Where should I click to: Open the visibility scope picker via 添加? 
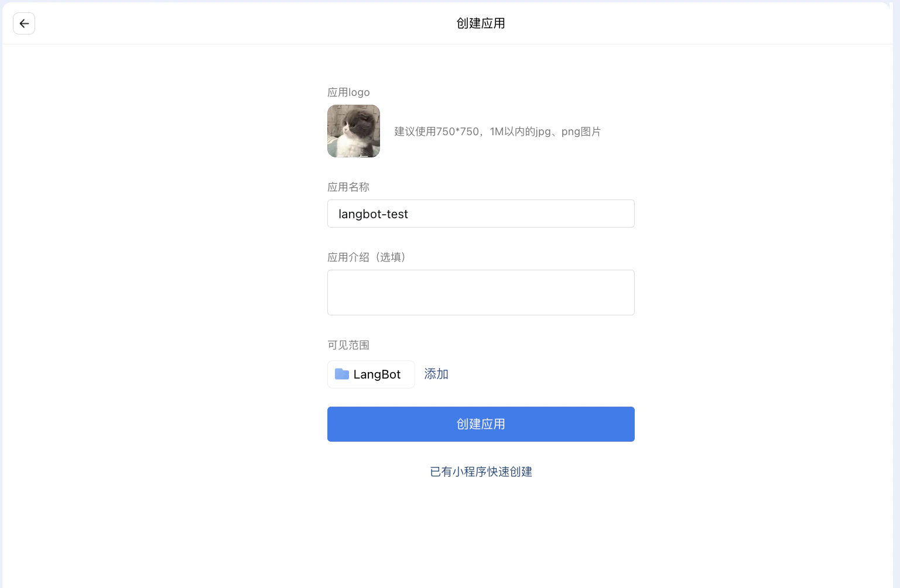click(x=436, y=374)
